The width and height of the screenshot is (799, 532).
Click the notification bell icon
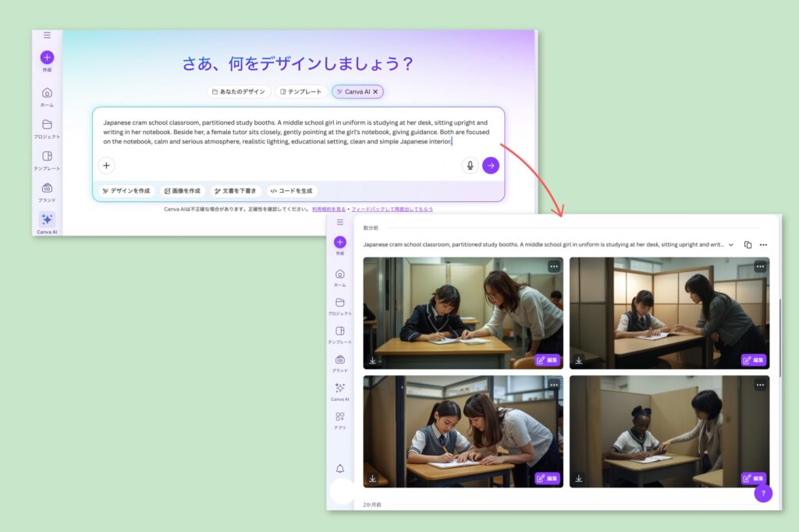click(339, 468)
